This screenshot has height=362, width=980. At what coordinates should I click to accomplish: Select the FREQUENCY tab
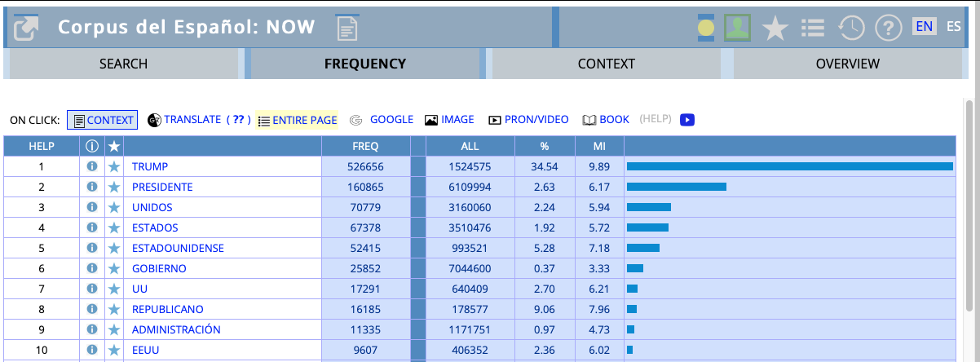coord(365,64)
